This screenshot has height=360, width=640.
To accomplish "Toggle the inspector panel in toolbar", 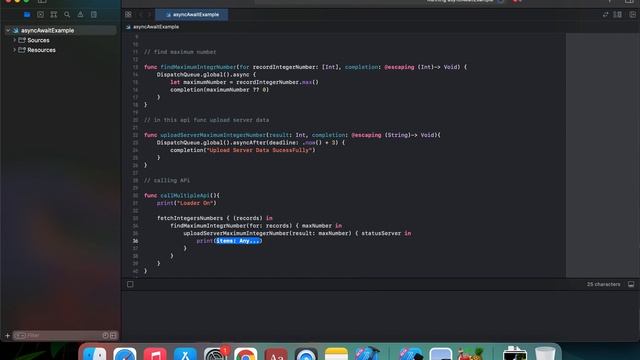I will click(629, 1).
